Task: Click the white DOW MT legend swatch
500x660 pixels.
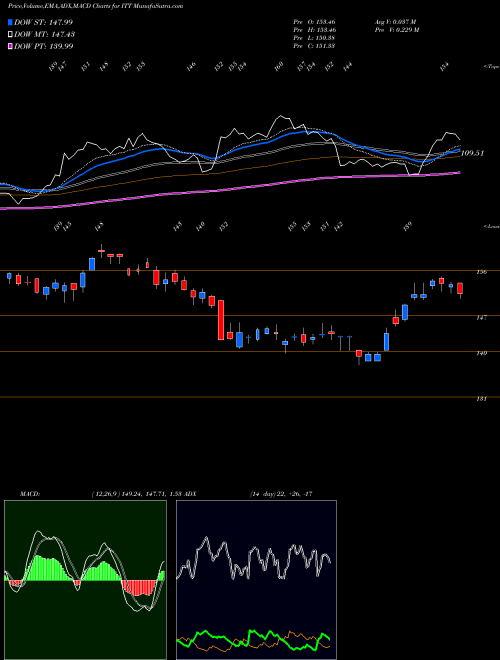Action: (11, 34)
